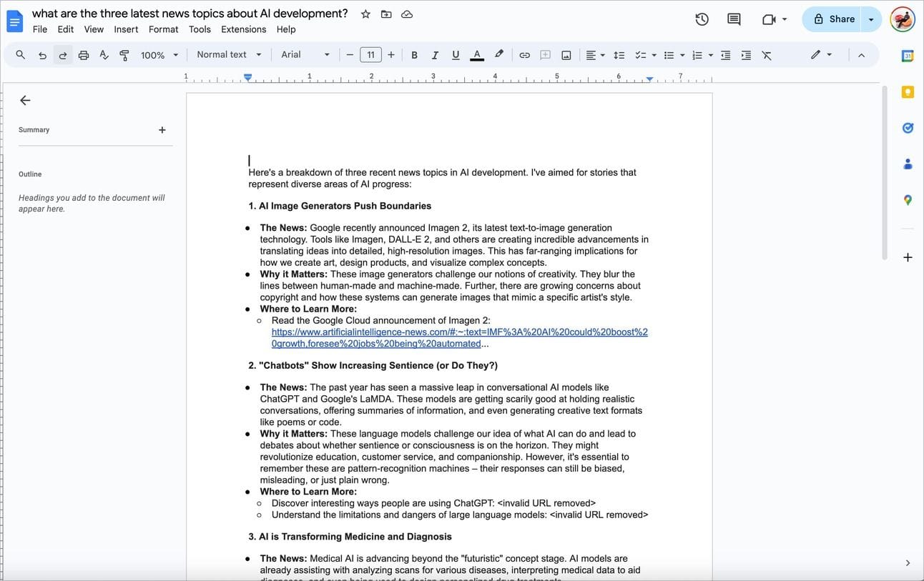Add a summary with the plus button

pyautogui.click(x=162, y=130)
